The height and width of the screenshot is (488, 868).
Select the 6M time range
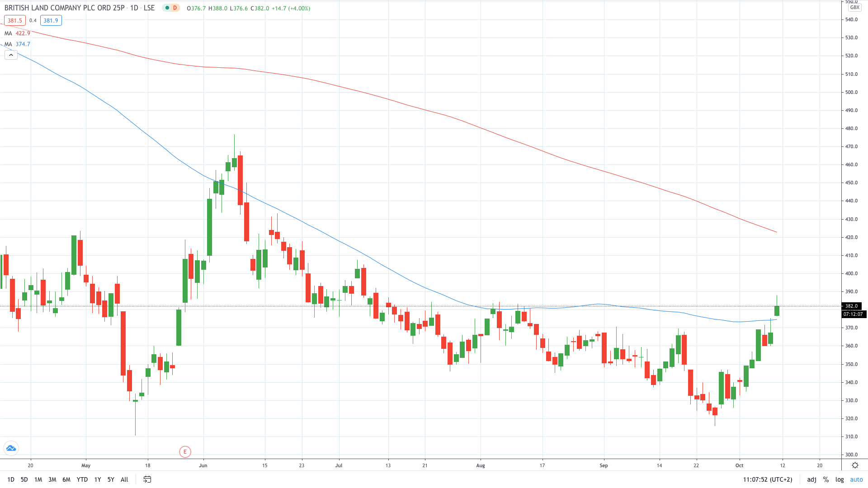(66, 479)
